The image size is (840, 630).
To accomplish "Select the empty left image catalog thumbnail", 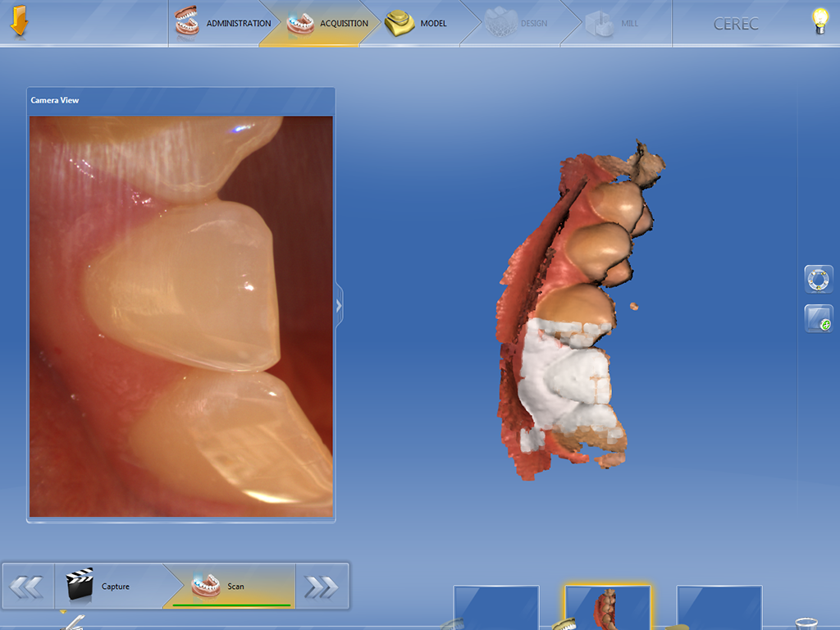I will click(x=496, y=608).
